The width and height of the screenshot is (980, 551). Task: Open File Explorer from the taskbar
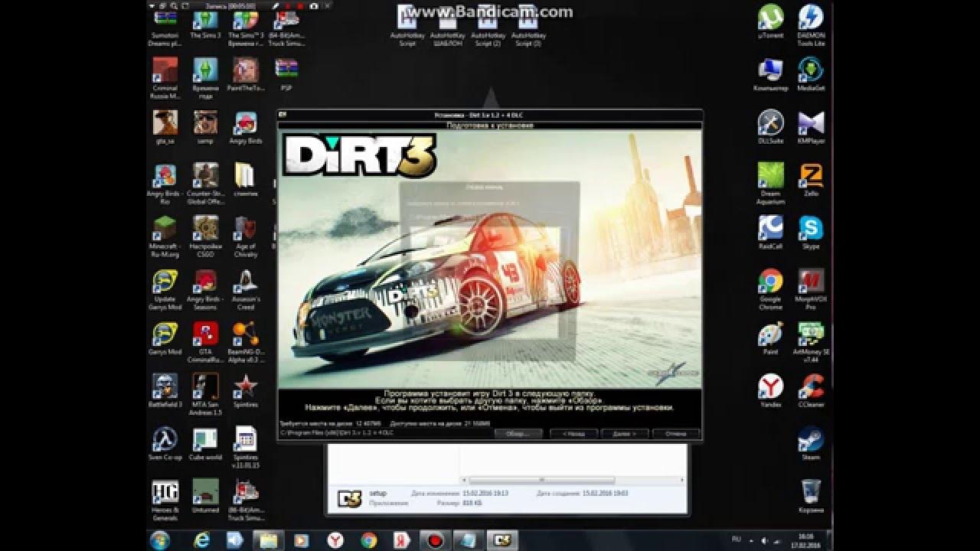pyautogui.click(x=269, y=540)
